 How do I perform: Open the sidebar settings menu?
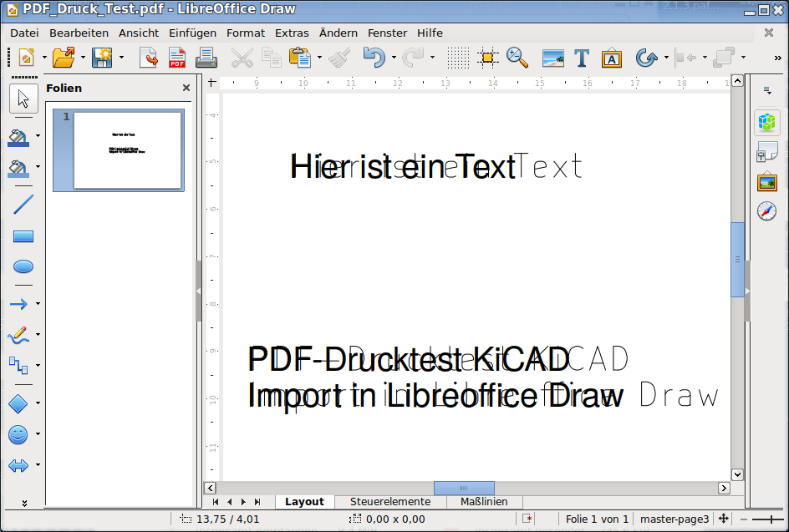tap(767, 90)
